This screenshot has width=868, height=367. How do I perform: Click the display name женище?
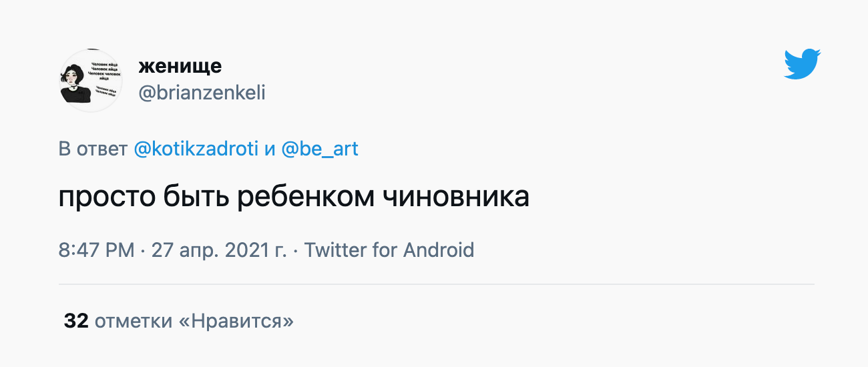tap(180, 66)
